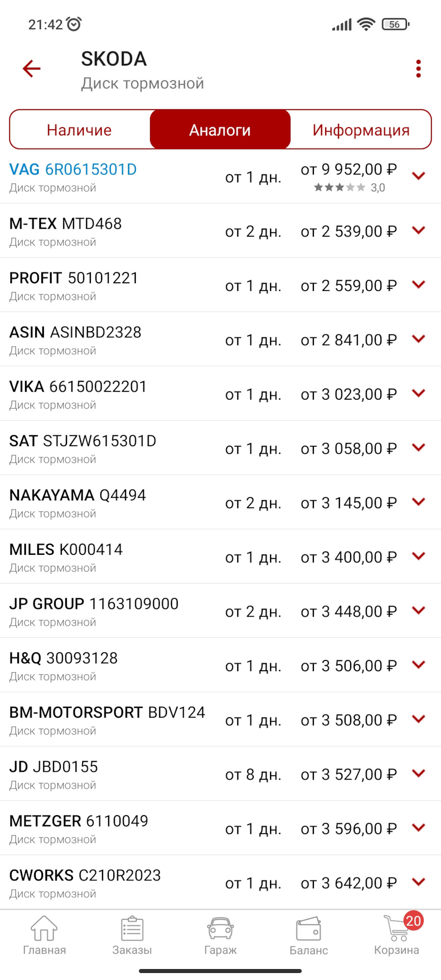This screenshot has height=980, width=441.
Task: Switch to the Информация tab
Action: [x=361, y=130]
